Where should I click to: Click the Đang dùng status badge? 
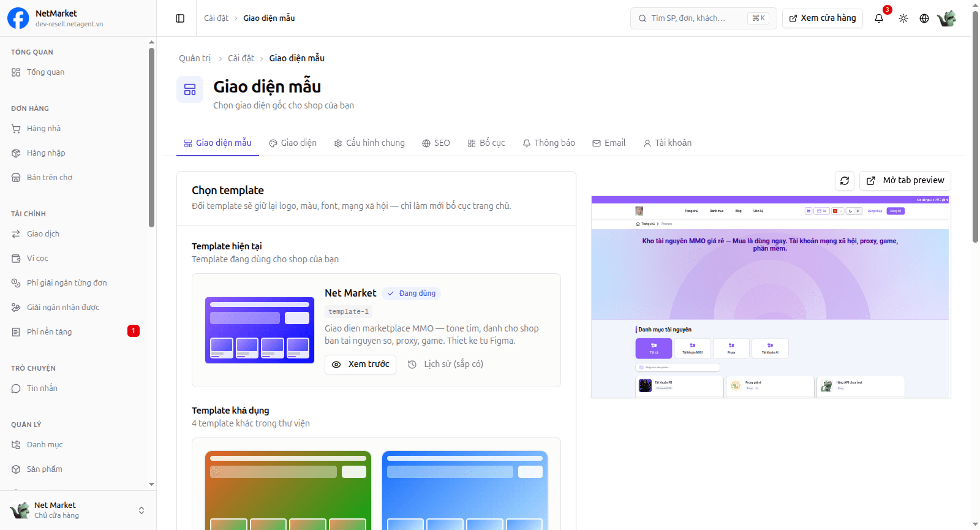coord(411,293)
